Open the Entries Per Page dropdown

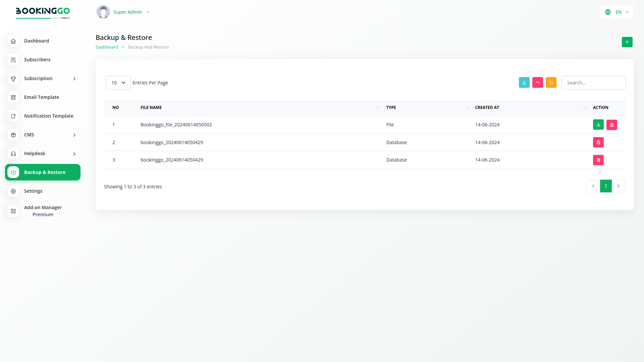point(118,83)
